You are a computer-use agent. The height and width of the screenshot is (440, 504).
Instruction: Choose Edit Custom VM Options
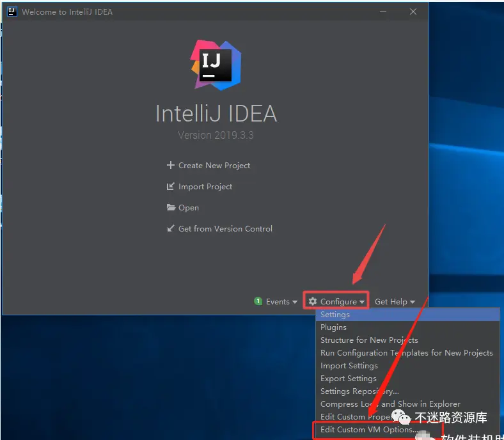(407, 429)
